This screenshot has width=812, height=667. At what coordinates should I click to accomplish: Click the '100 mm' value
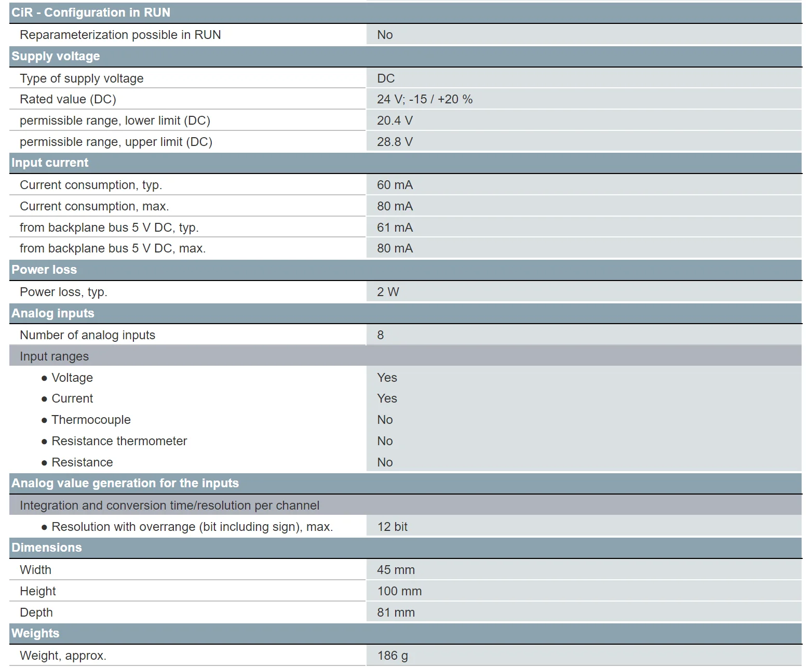click(399, 591)
